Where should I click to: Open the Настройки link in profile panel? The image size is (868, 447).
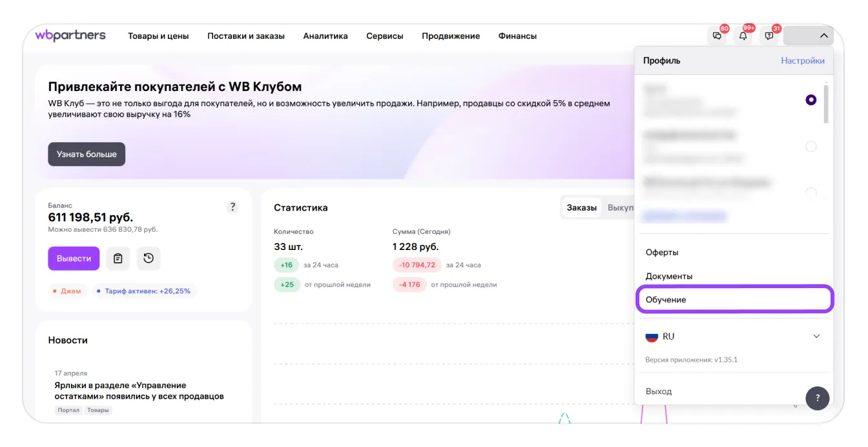802,61
